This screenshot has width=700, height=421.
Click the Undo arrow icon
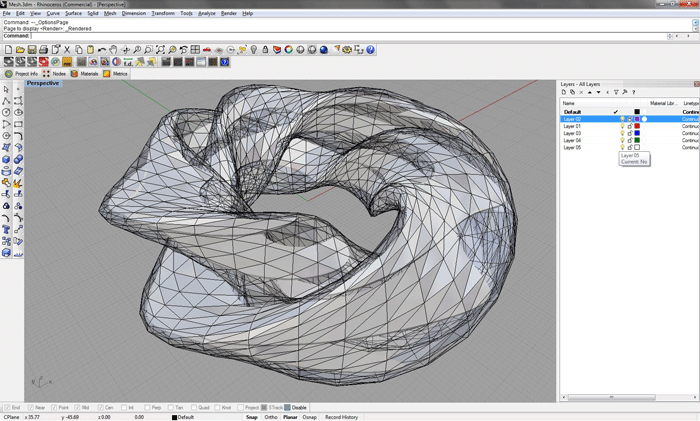102,49
